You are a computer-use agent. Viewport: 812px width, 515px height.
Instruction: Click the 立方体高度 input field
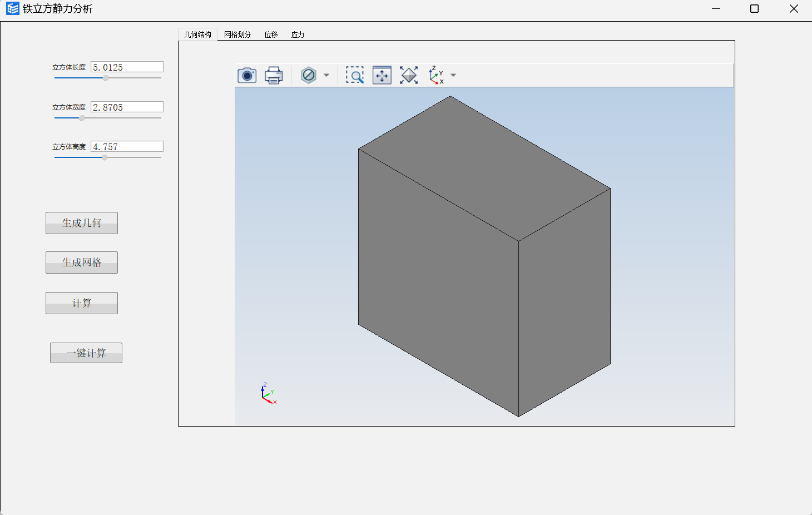coord(127,146)
